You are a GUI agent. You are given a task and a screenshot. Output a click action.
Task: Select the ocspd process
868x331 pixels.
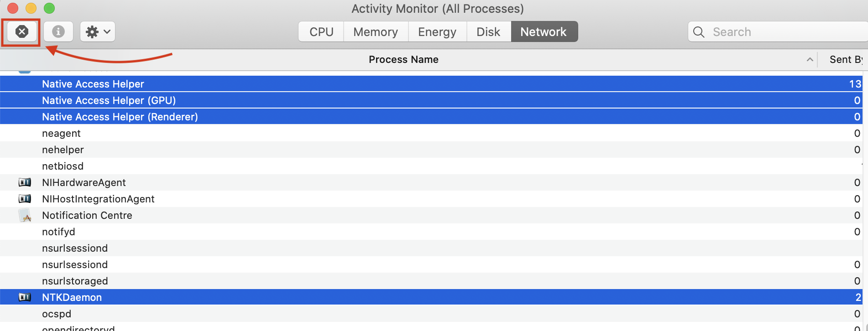57,314
